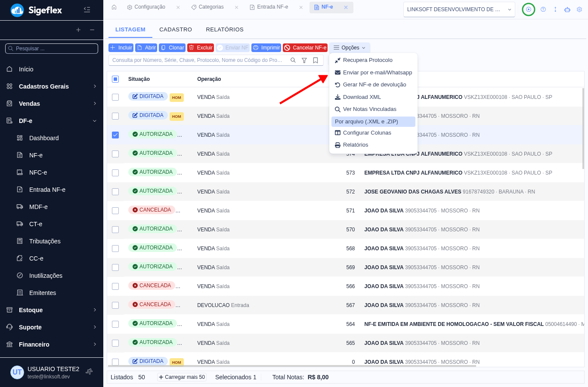Close the Configuração tab
This screenshot has height=387, width=588.
178,7
